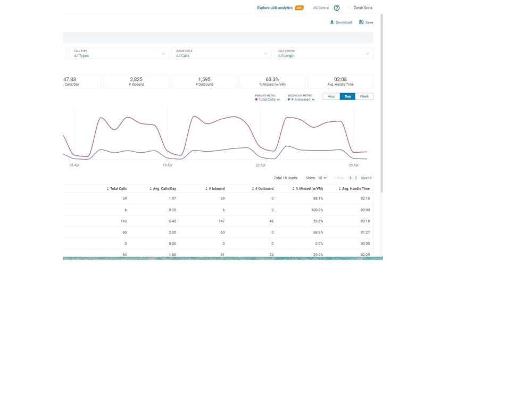
Task: Click the Save floppy disk icon
Action: click(361, 22)
